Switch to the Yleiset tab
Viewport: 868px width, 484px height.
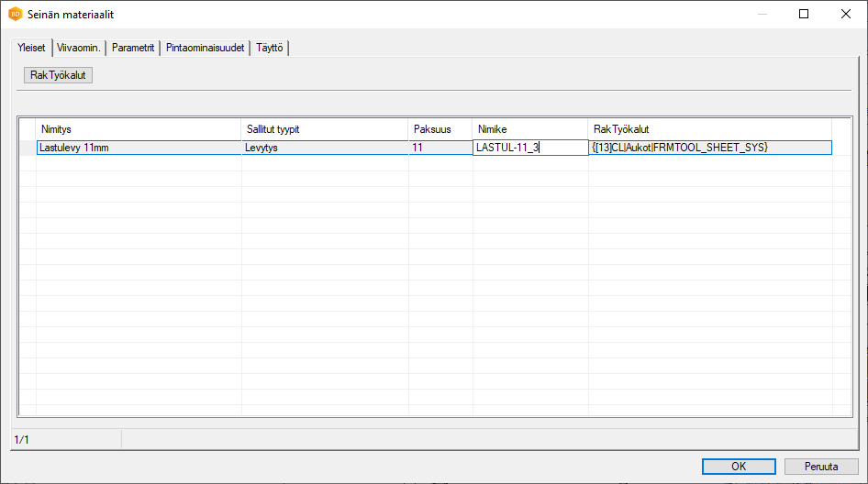pos(31,48)
